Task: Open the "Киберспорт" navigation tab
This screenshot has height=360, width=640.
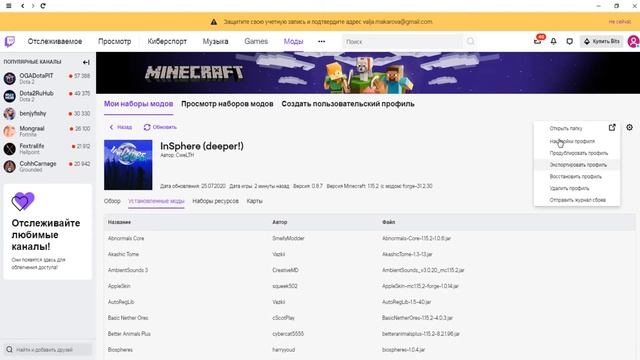Action: click(167, 41)
